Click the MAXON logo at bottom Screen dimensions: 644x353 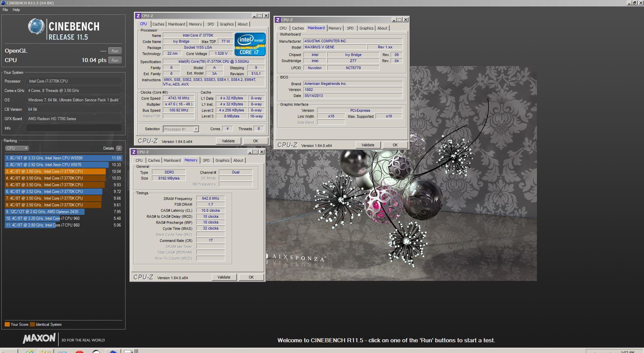39,338
